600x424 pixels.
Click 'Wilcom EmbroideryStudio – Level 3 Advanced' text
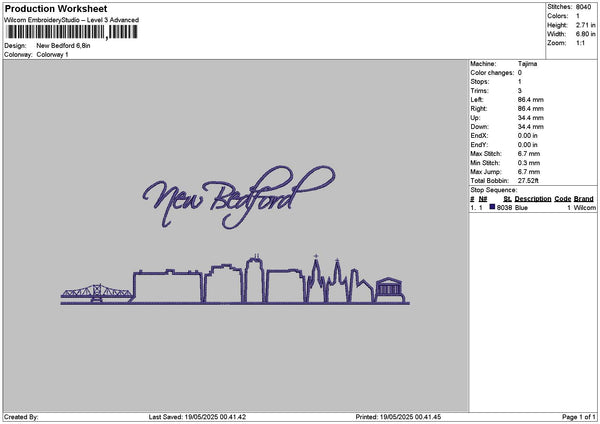(x=72, y=20)
